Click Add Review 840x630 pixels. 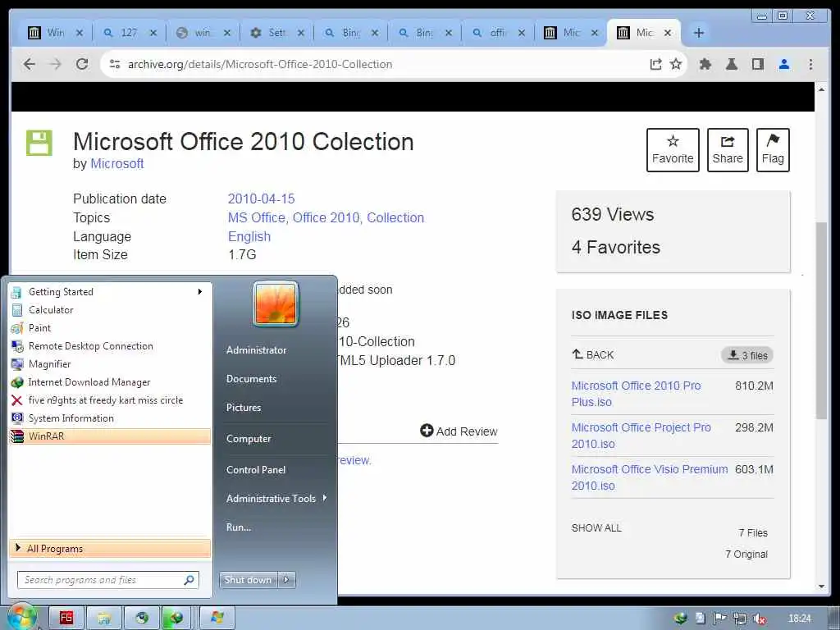tap(459, 431)
